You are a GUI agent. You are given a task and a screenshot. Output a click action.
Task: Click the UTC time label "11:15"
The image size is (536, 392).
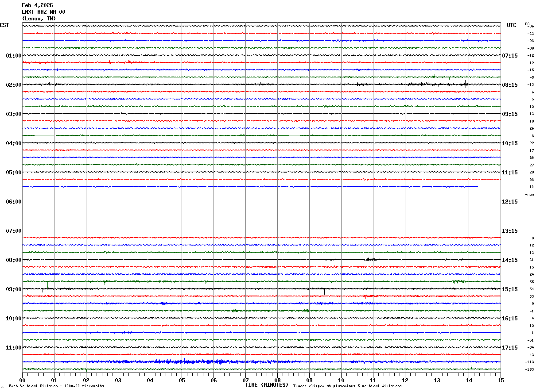tap(510, 173)
